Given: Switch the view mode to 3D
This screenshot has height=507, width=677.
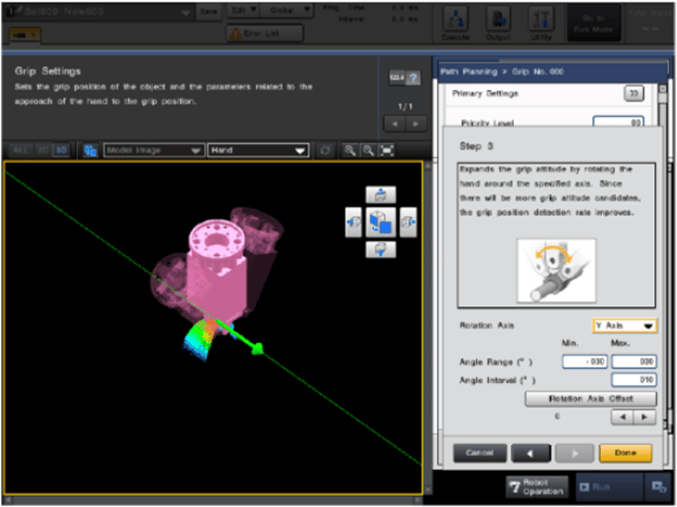Looking at the screenshot, I should (61, 150).
